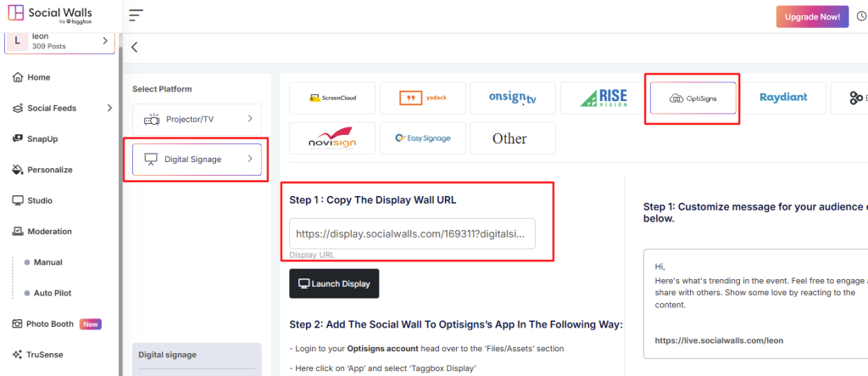Expand the leon wall switcher chevron

(105, 41)
